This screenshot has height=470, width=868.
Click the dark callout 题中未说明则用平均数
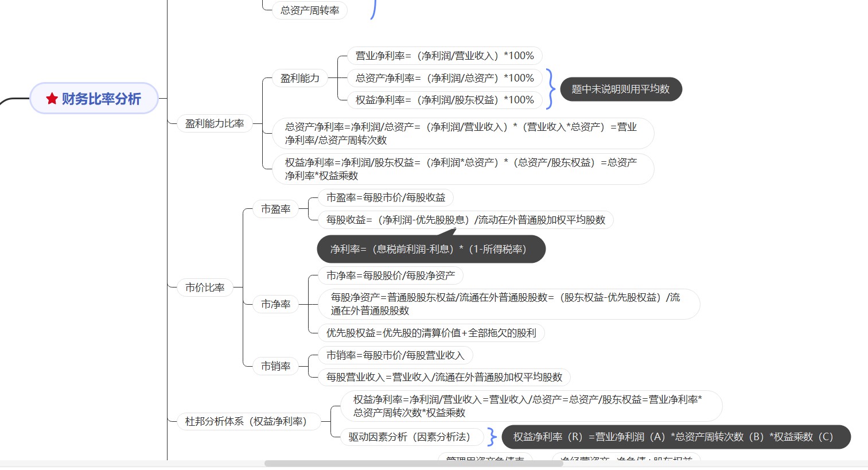point(621,89)
